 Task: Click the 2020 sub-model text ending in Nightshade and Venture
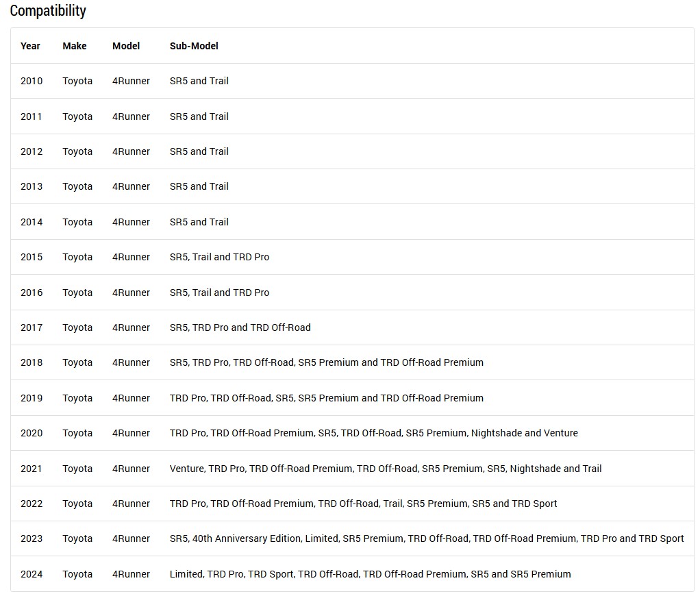[374, 433]
